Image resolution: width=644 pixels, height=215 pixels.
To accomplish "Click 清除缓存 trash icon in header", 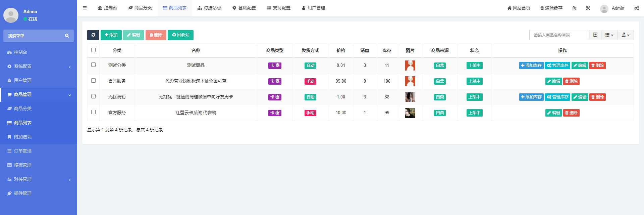I will (x=542, y=8).
